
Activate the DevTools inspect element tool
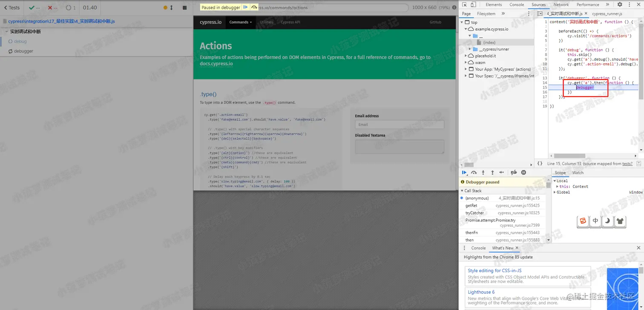(x=464, y=5)
